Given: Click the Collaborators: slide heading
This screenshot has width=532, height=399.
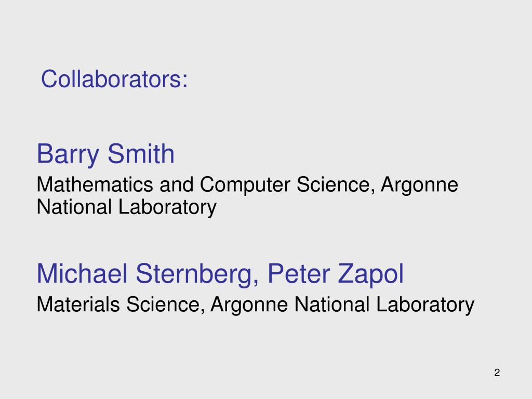Looking at the screenshot, I should 114,79.
